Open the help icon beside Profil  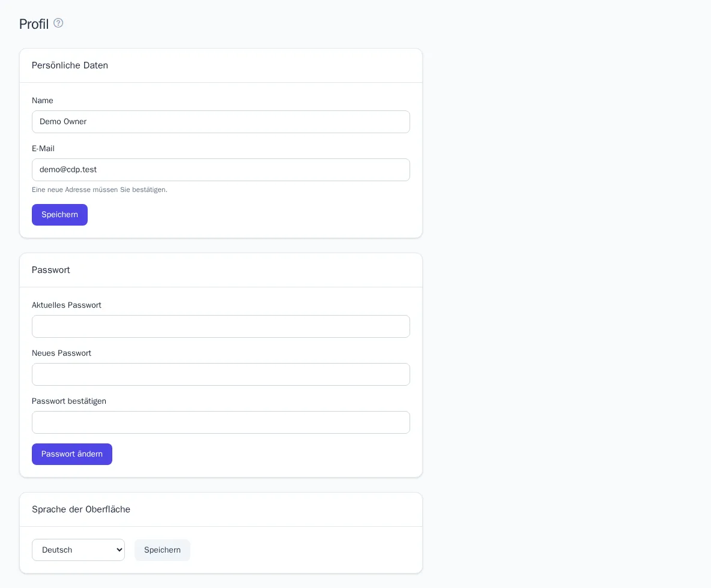coord(58,23)
